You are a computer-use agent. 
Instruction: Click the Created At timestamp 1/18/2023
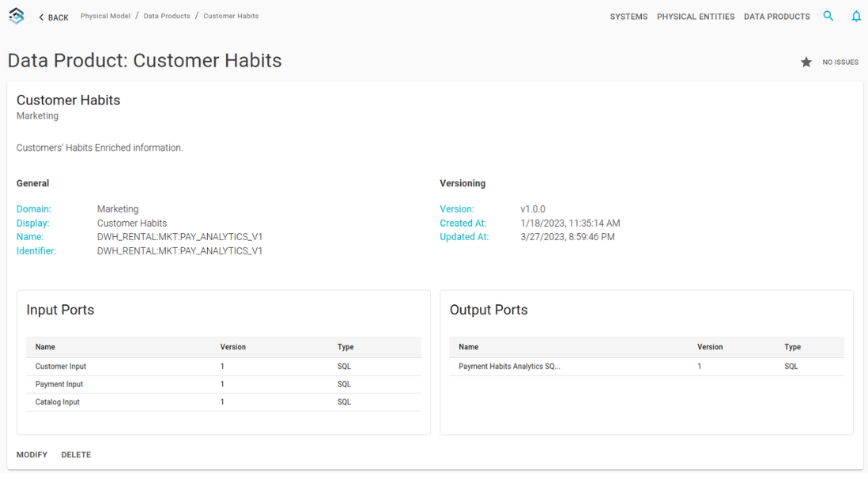point(570,223)
